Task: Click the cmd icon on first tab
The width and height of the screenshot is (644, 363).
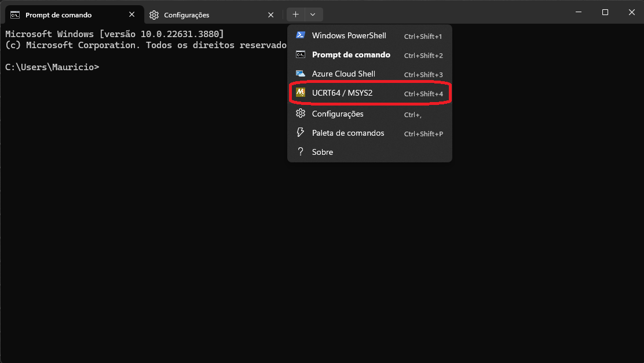Action: pyautogui.click(x=15, y=15)
